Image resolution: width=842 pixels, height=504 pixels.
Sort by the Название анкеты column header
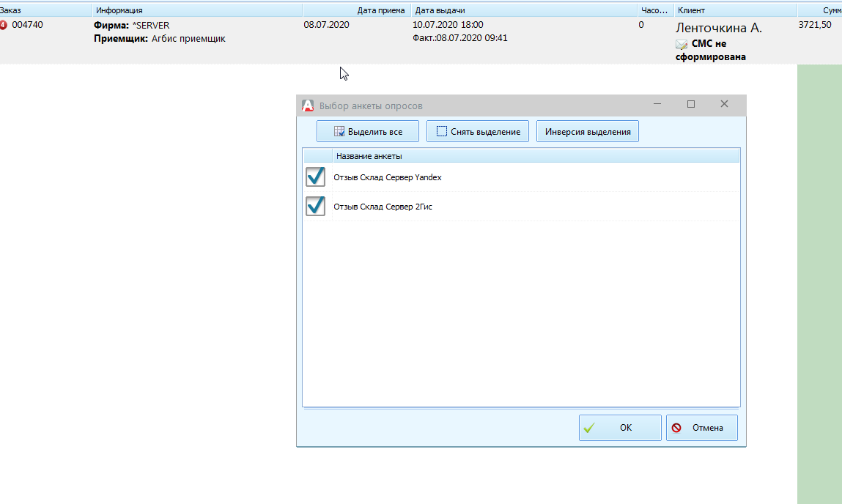coord(369,156)
